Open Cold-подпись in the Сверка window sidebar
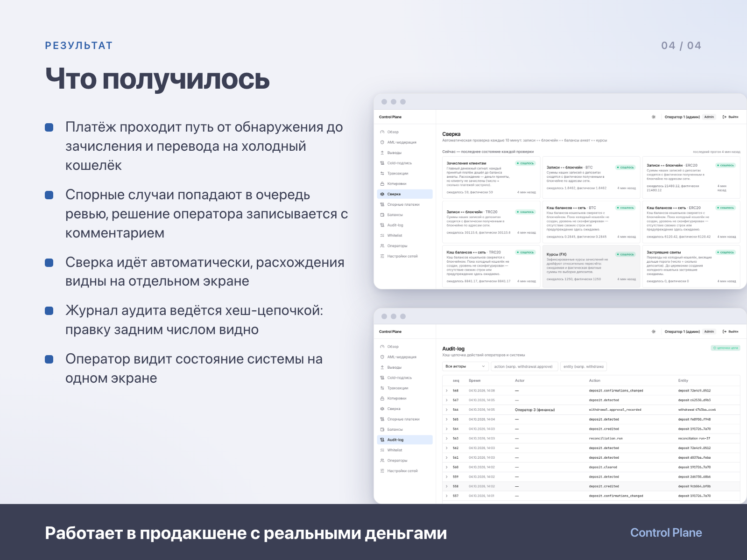The height and width of the screenshot is (560, 747). pos(405,163)
